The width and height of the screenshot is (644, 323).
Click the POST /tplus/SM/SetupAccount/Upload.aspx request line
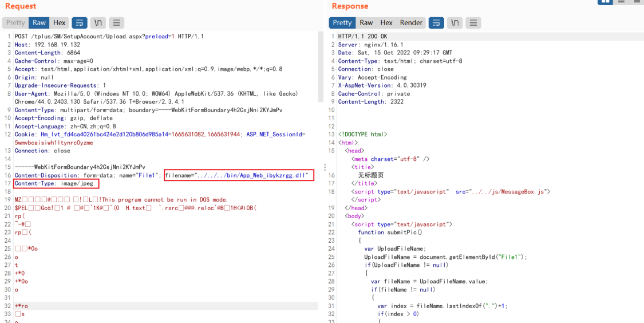pyautogui.click(x=109, y=36)
